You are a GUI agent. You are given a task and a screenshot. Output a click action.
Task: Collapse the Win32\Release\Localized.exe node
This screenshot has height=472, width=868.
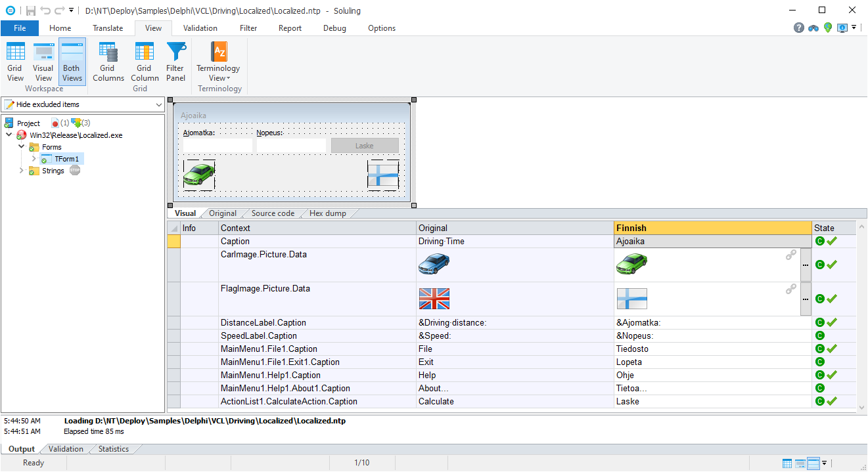point(9,135)
